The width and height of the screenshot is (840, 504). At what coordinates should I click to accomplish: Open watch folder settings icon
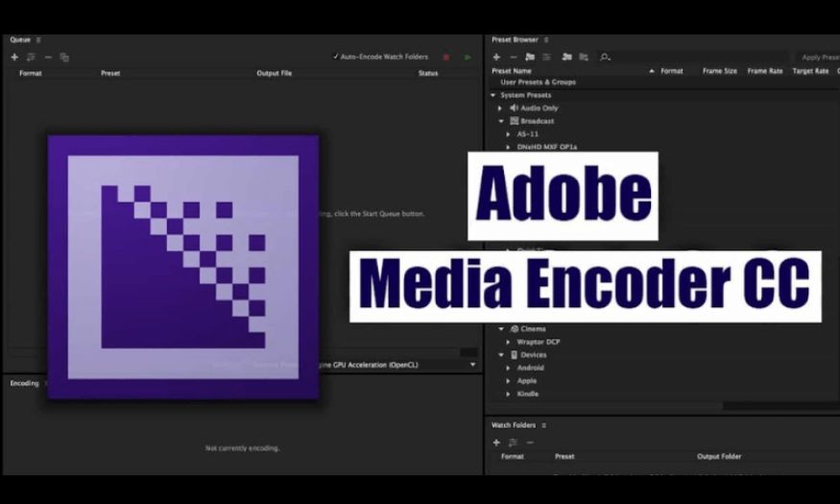pos(514,443)
